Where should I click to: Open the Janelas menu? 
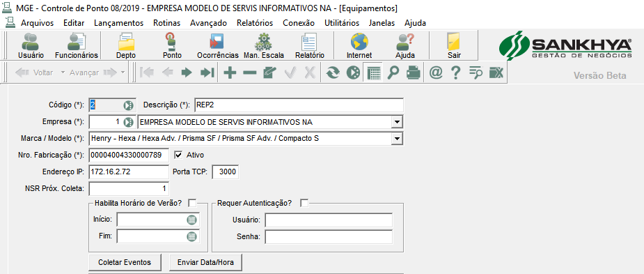coord(382,23)
